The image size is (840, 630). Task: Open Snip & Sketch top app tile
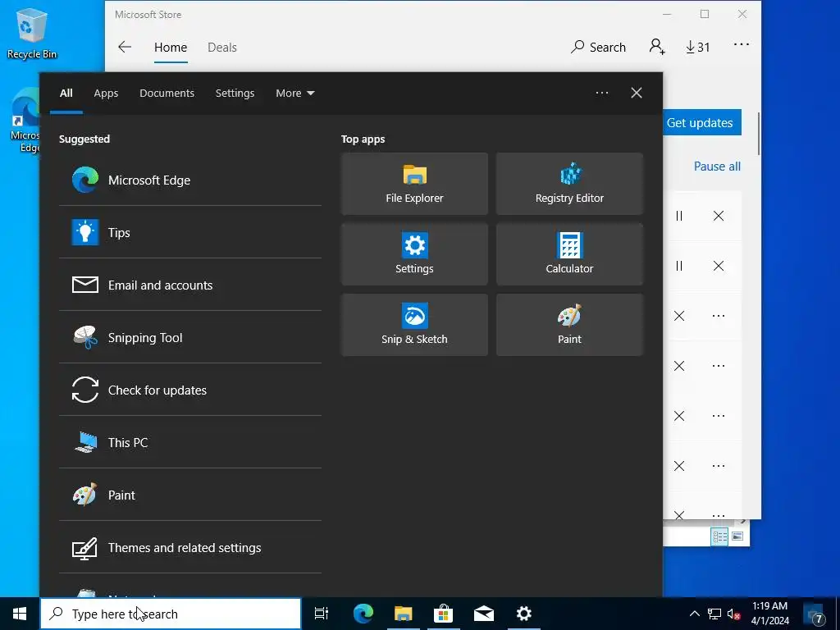[414, 325]
